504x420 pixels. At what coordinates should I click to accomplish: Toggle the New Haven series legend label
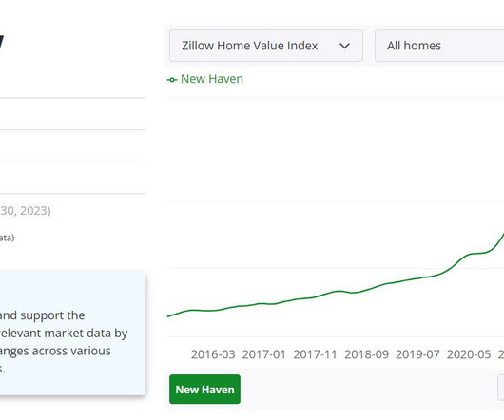pyautogui.click(x=212, y=79)
